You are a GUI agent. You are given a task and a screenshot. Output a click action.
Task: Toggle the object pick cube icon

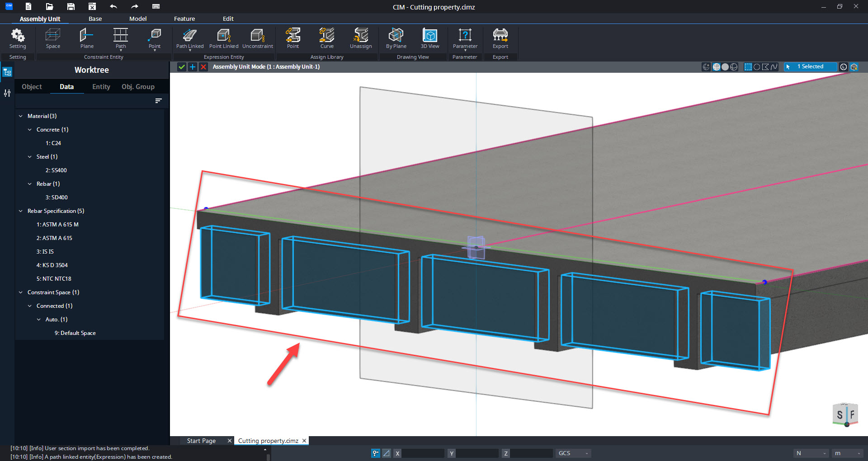(x=854, y=67)
